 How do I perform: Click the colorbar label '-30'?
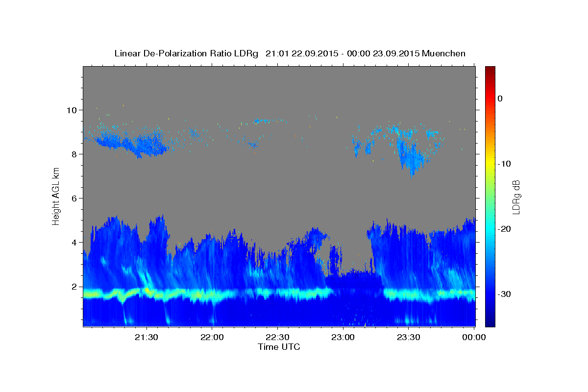pyautogui.click(x=504, y=294)
